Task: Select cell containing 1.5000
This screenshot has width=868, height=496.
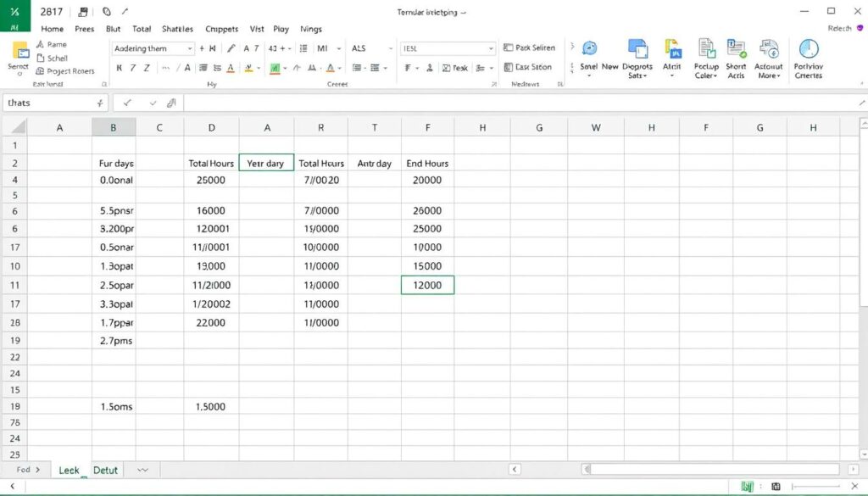Action: [x=211, y=406]
